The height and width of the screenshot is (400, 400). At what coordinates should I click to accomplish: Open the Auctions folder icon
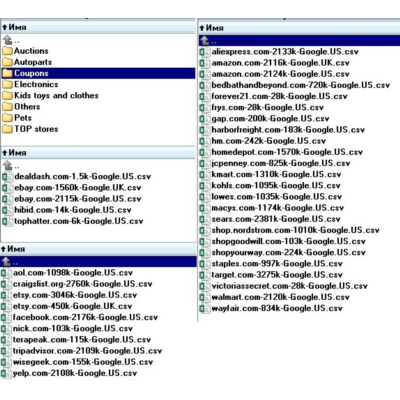click(7, 51)
